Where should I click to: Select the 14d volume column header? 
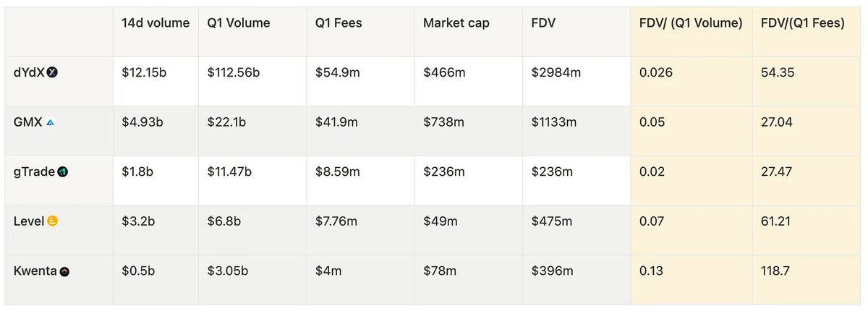tap(156, 23)
